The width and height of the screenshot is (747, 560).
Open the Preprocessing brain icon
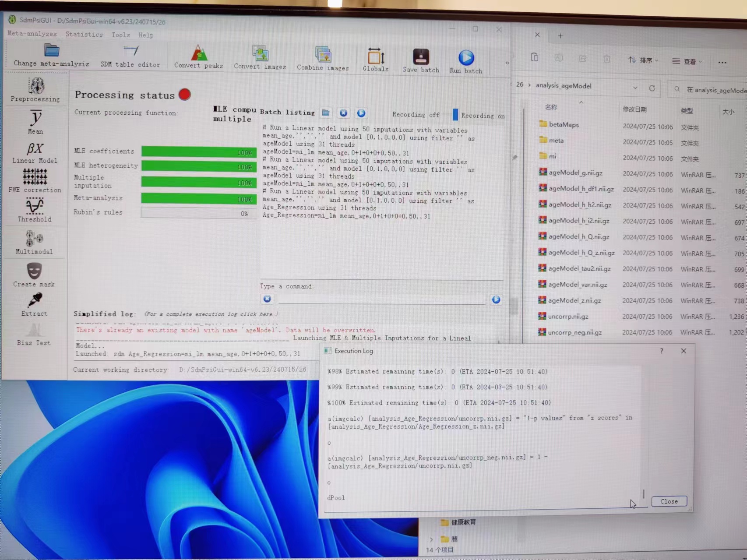point(36,87)
